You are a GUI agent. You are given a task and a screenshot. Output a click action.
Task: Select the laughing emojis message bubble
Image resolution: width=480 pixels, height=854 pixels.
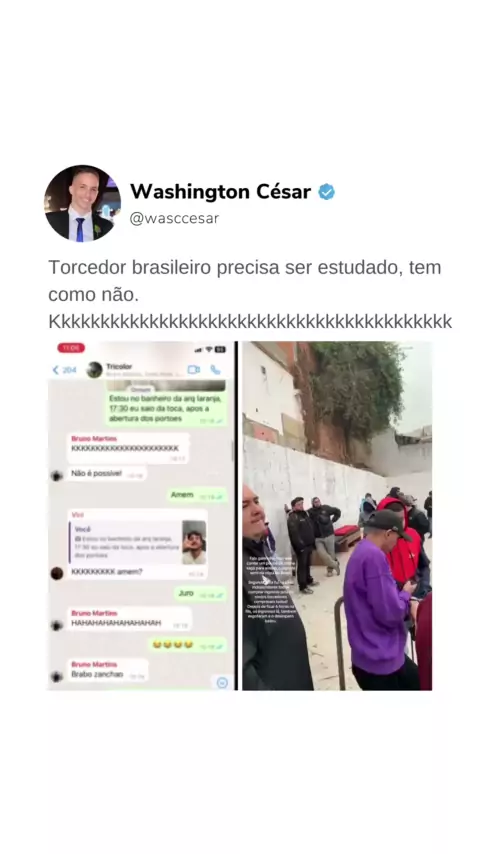pos(187,645)
